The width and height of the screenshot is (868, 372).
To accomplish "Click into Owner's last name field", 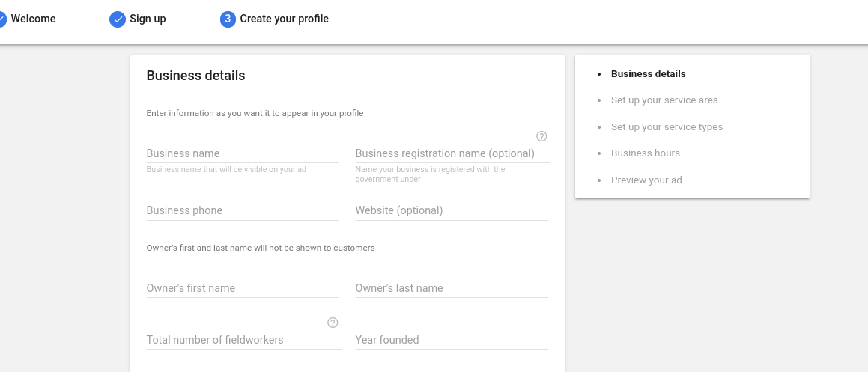I will [x=452, y=288].
